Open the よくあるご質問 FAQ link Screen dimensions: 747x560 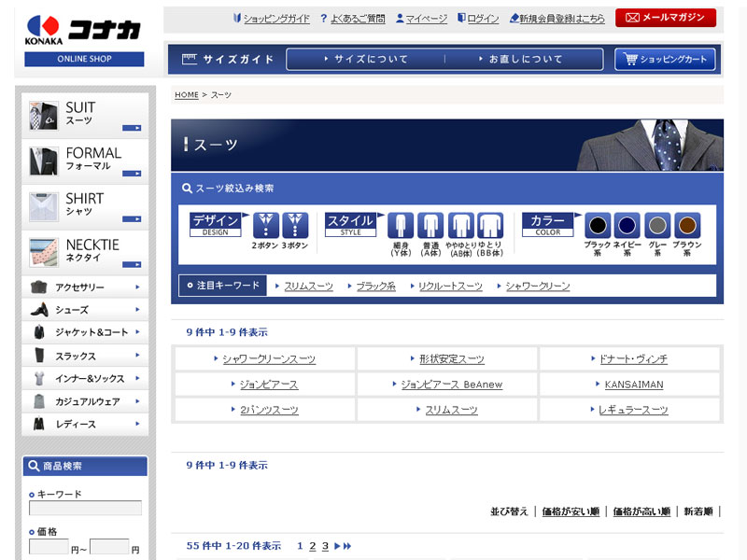pos(358,19)
